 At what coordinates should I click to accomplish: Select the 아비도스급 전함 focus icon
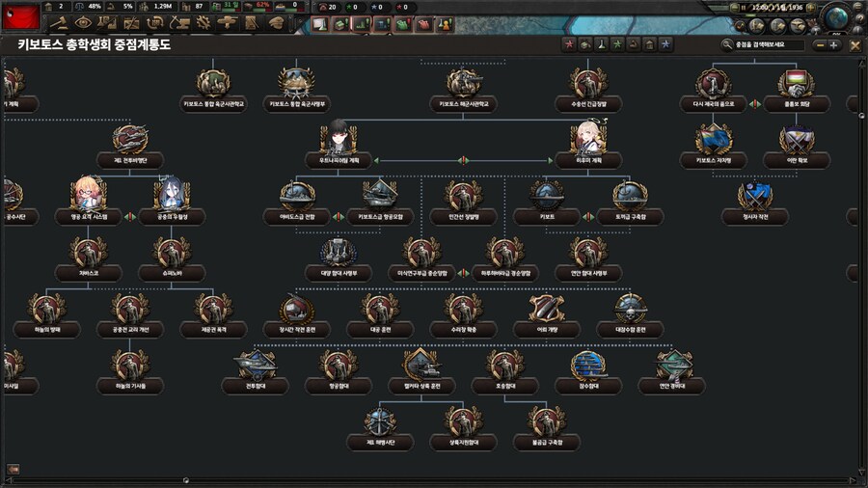click(x=297, y=198)
